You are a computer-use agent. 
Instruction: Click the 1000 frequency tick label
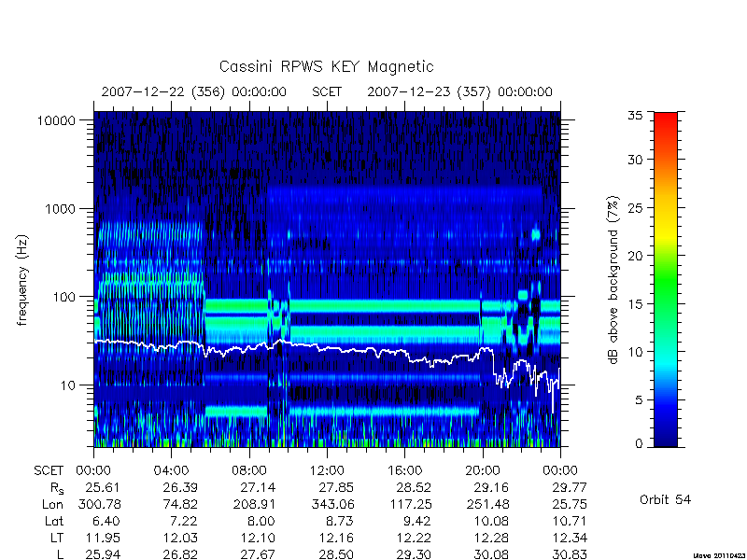pos(60,209)
